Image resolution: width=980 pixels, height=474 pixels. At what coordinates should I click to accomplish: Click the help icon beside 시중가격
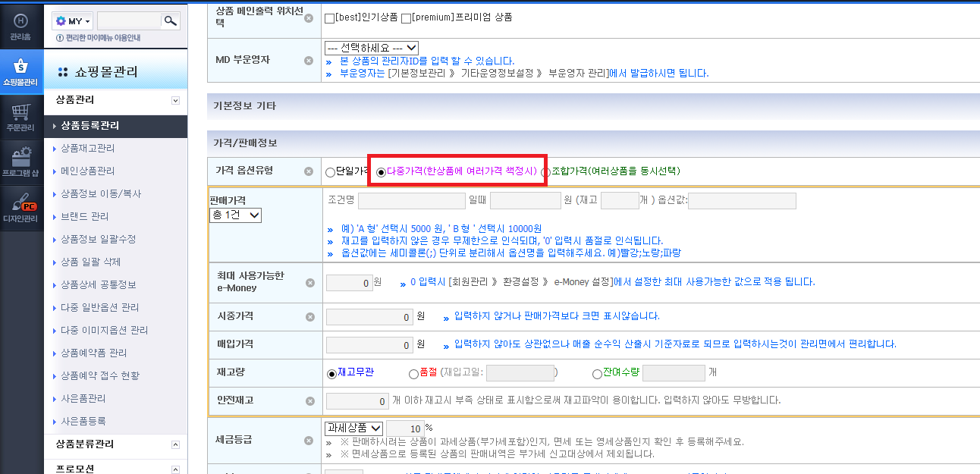pos(309,317)
